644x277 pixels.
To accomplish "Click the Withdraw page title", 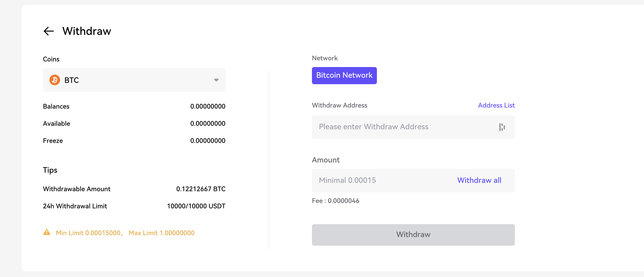I will click(87, 31).
